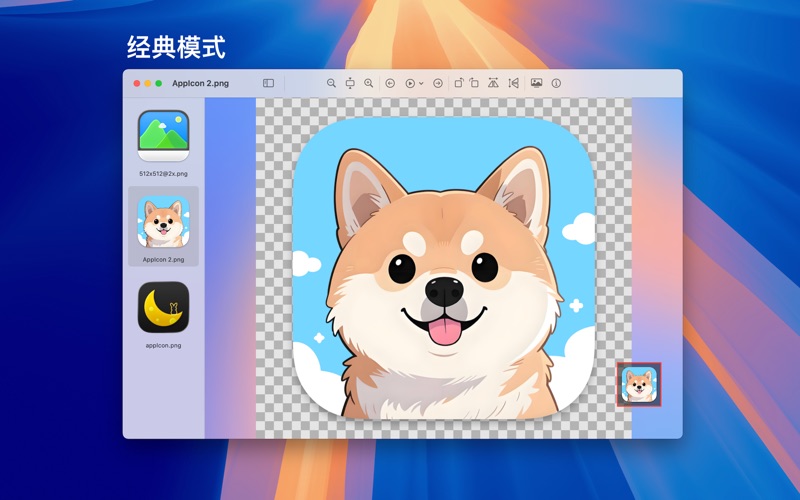Click the AppIcon 2.png window title

point(200,84)
